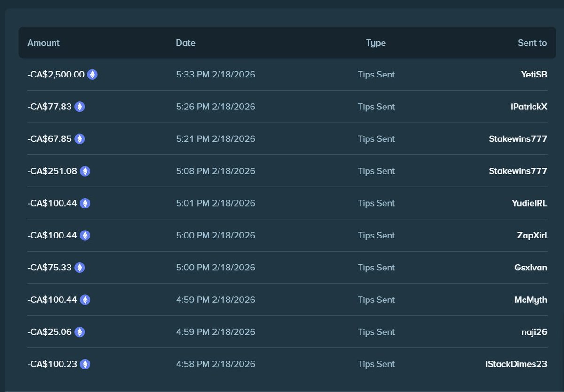Click the Ethereum icon beside -CA$75.33
Screen dimensions: 564x392
coord(80,268)
